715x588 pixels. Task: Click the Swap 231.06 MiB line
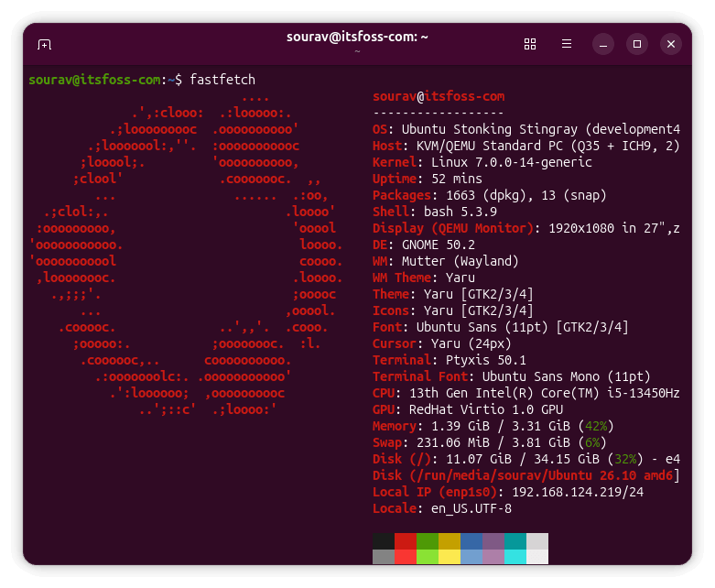coord(489,442)
